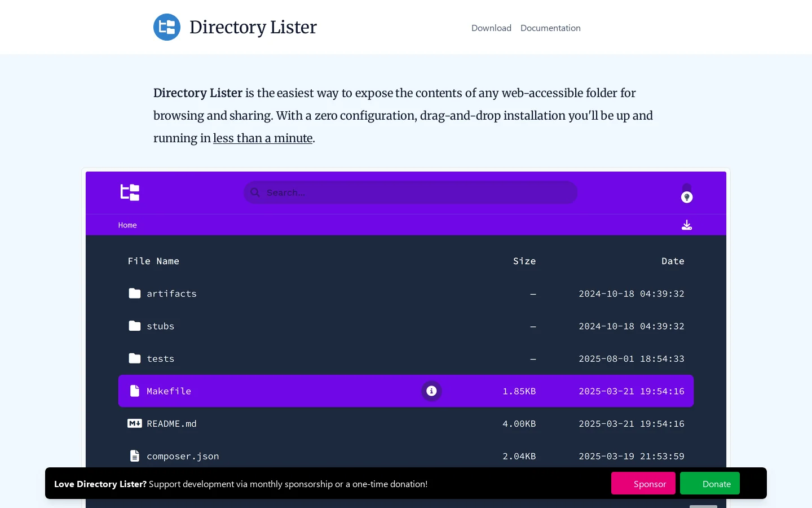The width and height of the screenshot is (812, 508).
Task: Click the stubs row date 2024-10-18 04:39:32
Action: 632,326
